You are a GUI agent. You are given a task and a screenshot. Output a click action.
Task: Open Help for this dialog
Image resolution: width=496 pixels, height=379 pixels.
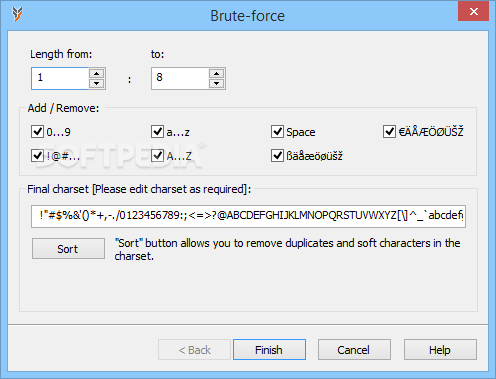(440, 350)
